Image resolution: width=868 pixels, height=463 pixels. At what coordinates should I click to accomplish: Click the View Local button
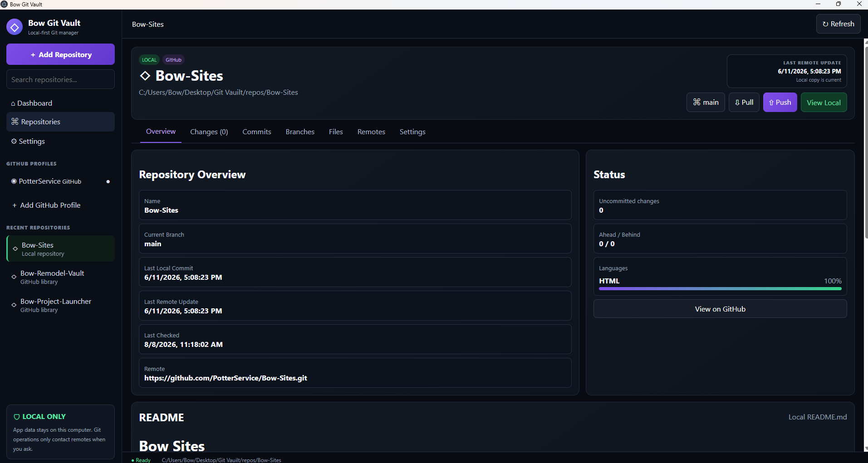pos(824,102)
